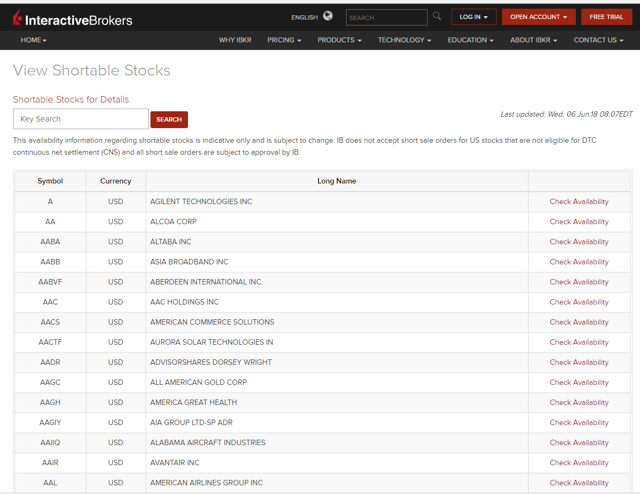Click the globe language icon

point(328,16)
